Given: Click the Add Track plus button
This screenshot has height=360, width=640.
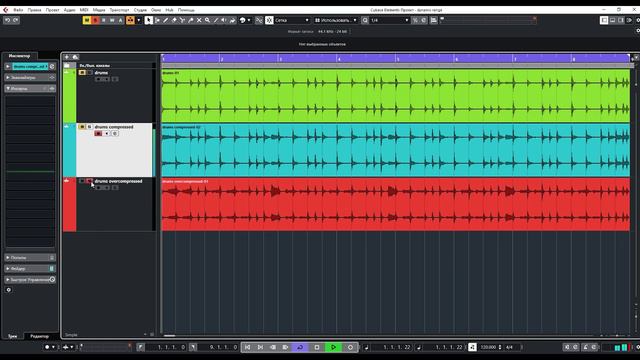Looking at the screenshot, I should coord(67,57).
